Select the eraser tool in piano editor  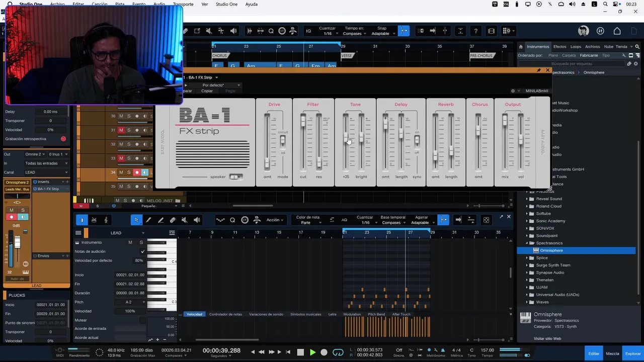click(173, 220)
